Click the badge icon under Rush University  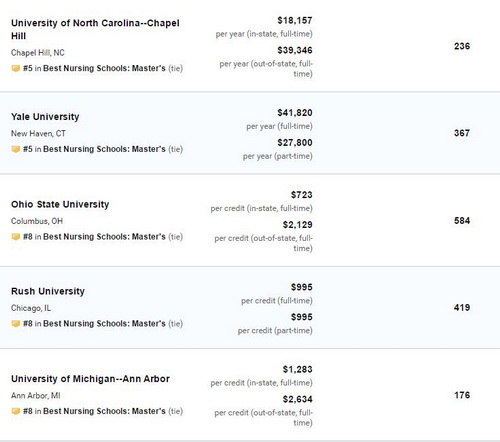(15, 324)
